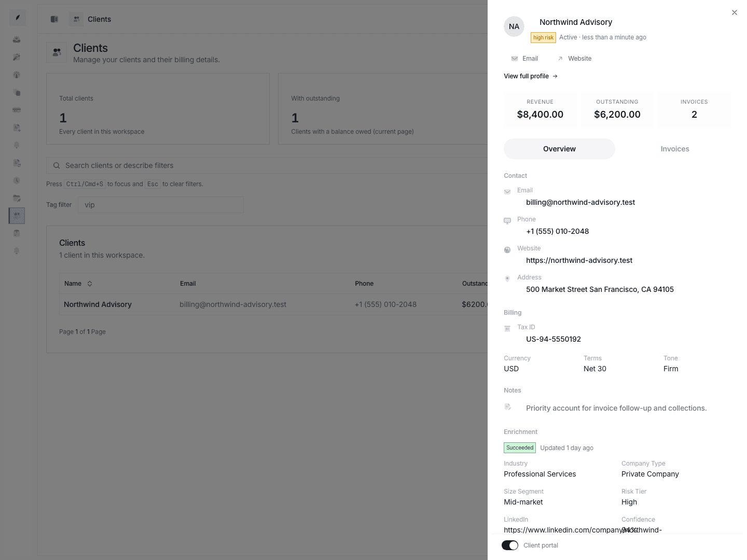Image resolution: width=747 pixels, height=560 pixels.
Task: Click the Phone column header
Action: tap(364, 284)
